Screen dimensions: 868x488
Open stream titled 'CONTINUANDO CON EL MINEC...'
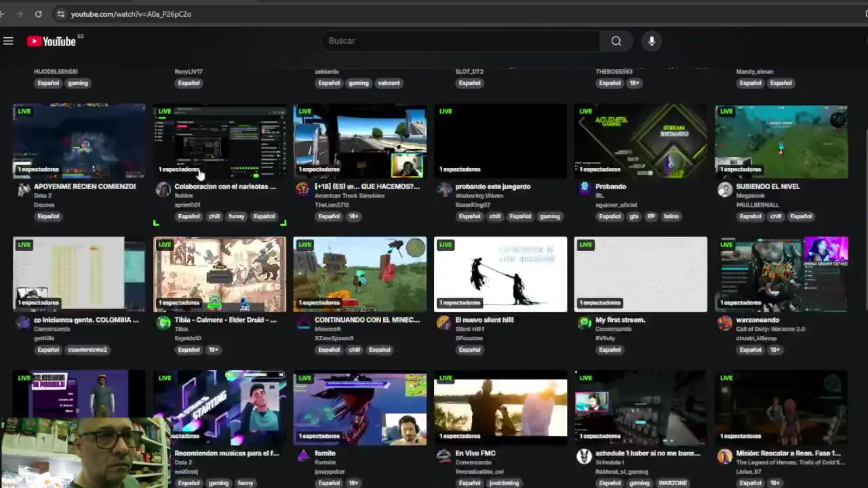click(367, 320)
